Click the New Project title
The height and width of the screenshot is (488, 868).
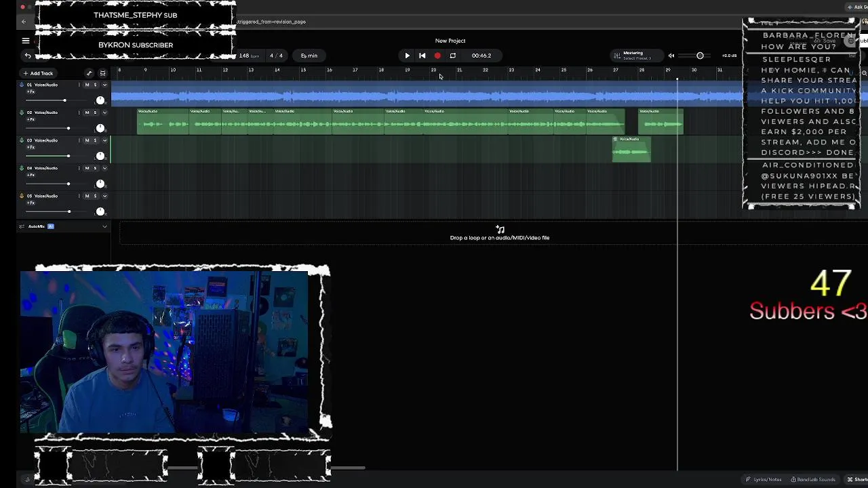(450, 41)
